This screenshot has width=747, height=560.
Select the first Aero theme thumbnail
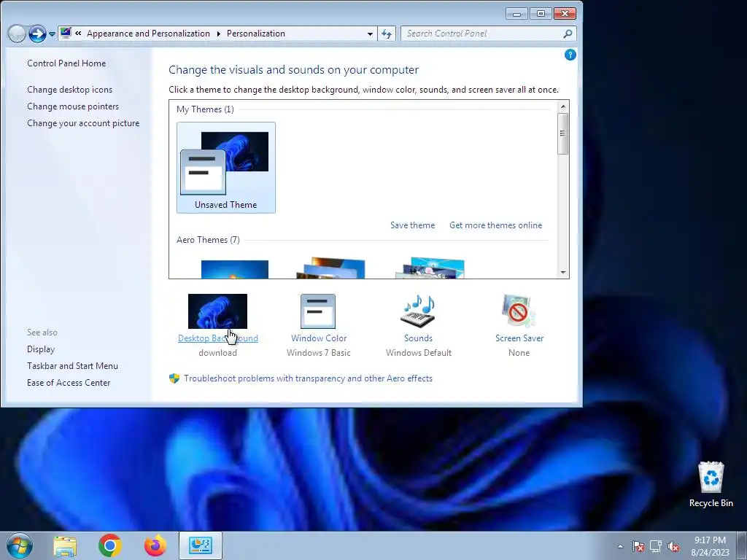[234, 269]
